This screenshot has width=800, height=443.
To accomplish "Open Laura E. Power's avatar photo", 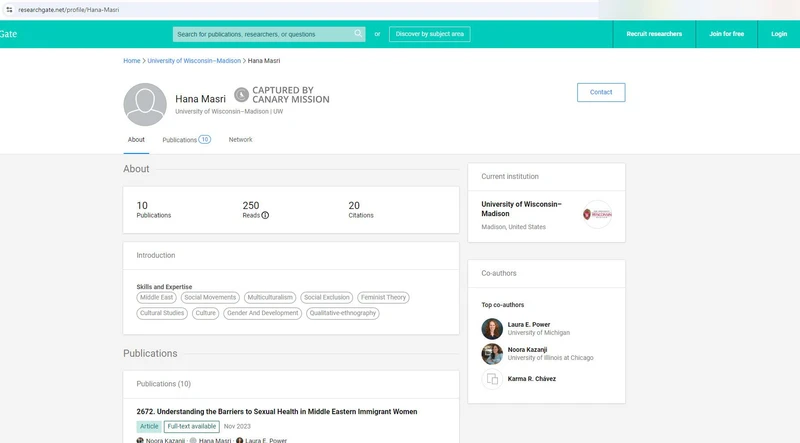I will [x=492, y=329].
